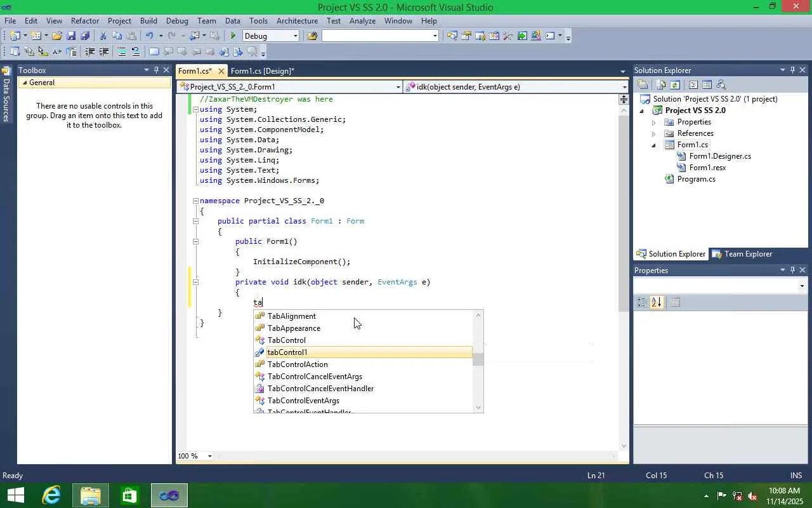Viewport: 812px width, 508px height.
Task: Undo the last action
Action: pyautogui.click(x=149, y=36)
